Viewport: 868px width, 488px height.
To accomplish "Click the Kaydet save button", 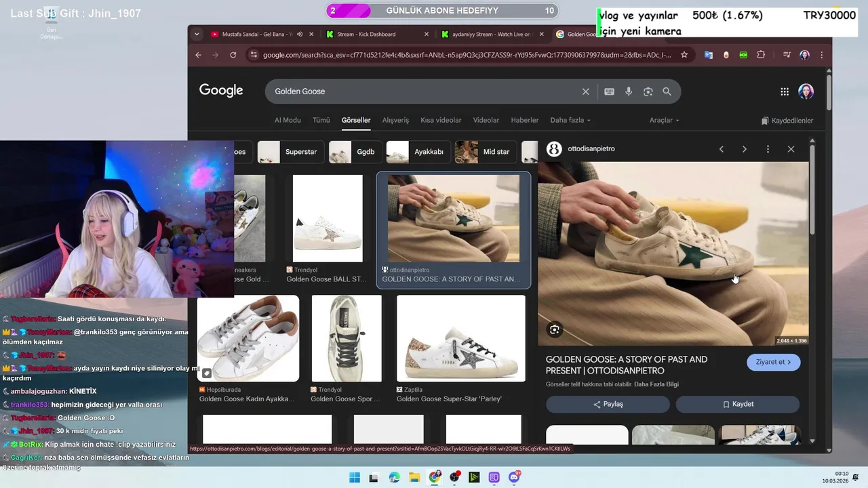I will pos(738,404).
